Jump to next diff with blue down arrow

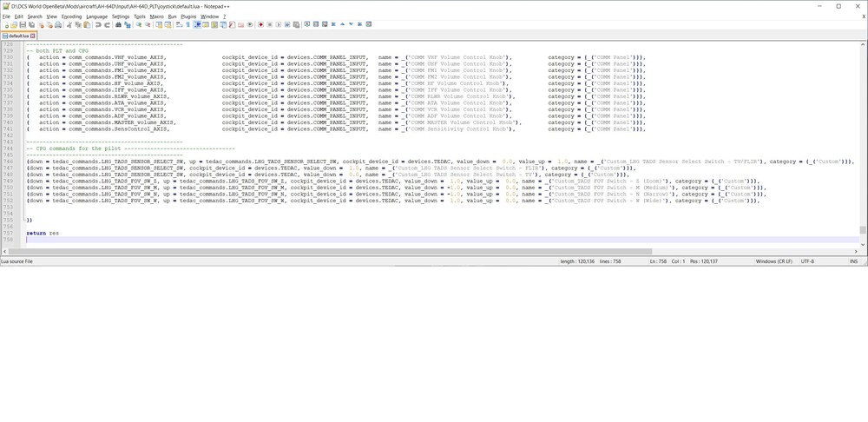pos(351,24)
